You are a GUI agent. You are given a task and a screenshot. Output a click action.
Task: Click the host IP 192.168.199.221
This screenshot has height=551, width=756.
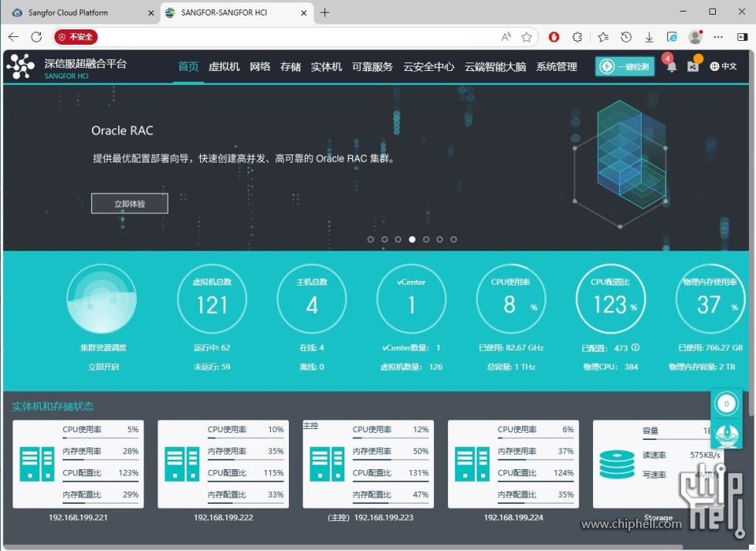coord(78,517)
